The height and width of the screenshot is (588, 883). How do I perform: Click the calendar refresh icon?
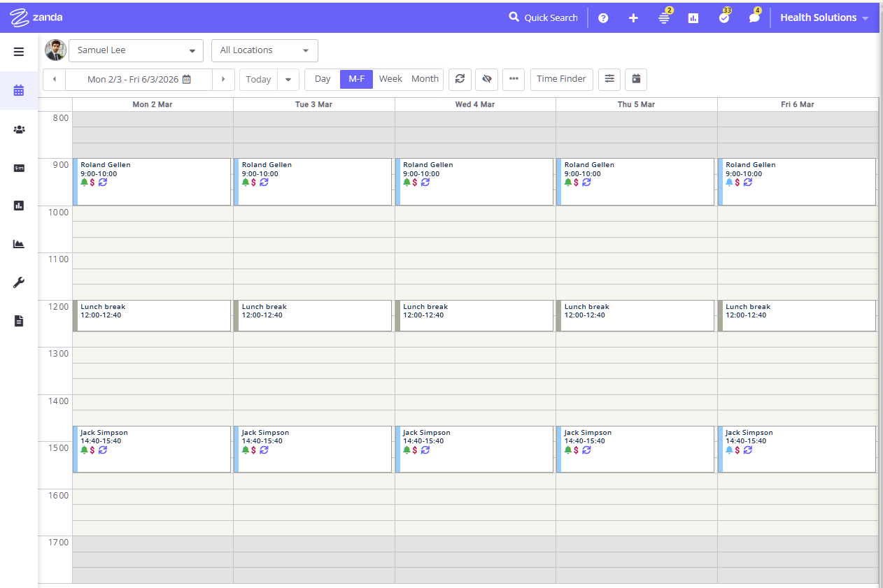460,79
